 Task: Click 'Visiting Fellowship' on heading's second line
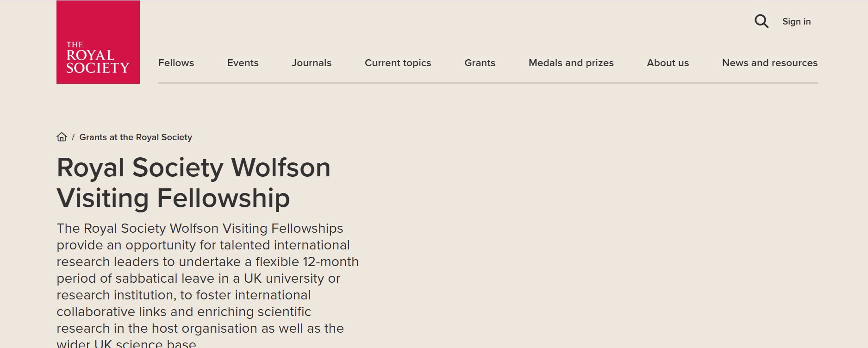tap(173, 198)
